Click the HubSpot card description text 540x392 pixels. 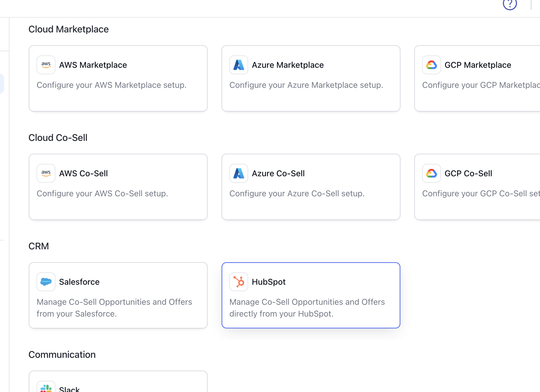(307, 308)
